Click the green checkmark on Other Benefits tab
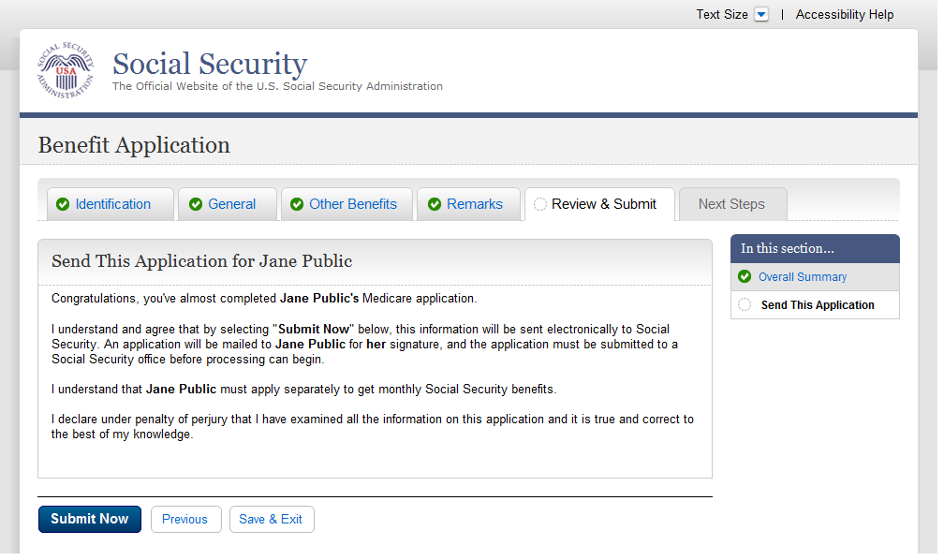This screenshot has width=944, height=560. pos(297,205)
